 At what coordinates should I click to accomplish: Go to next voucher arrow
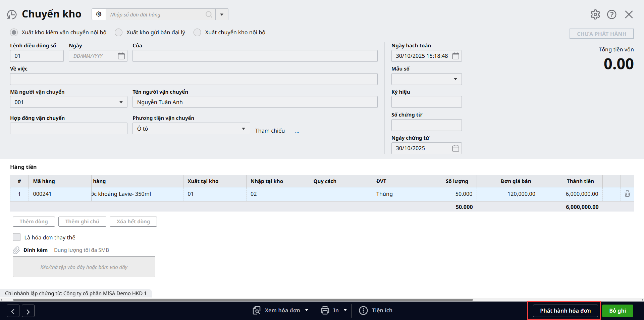[28, 311]
